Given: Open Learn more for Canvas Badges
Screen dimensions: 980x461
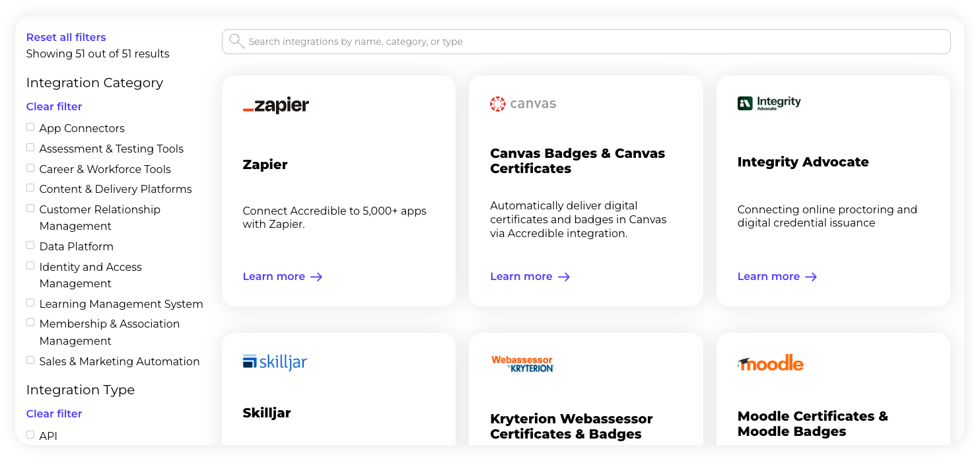Looking at the screenshot, I should pyautogui.click(x=530, y=277).
